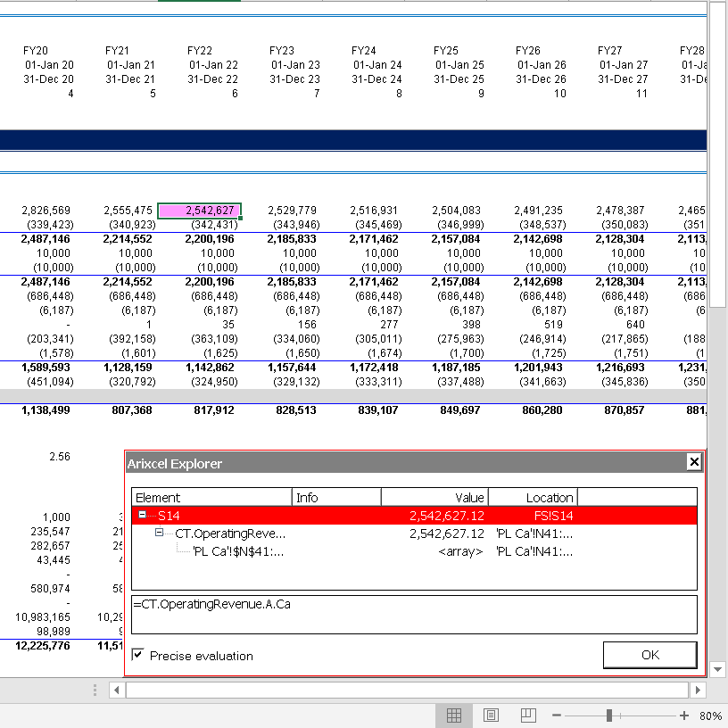
Task: Switch to Normal view icon
Action: [453, 716]
